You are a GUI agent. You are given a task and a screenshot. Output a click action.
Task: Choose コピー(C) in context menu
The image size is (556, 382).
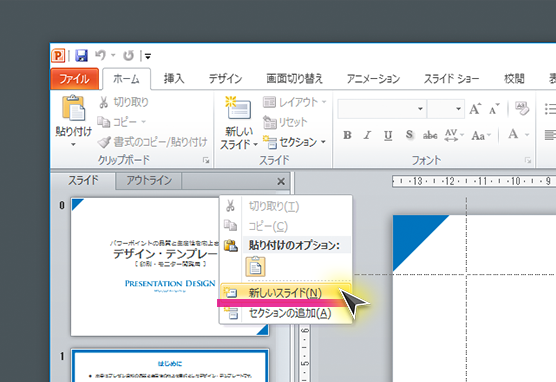point(268,226)
